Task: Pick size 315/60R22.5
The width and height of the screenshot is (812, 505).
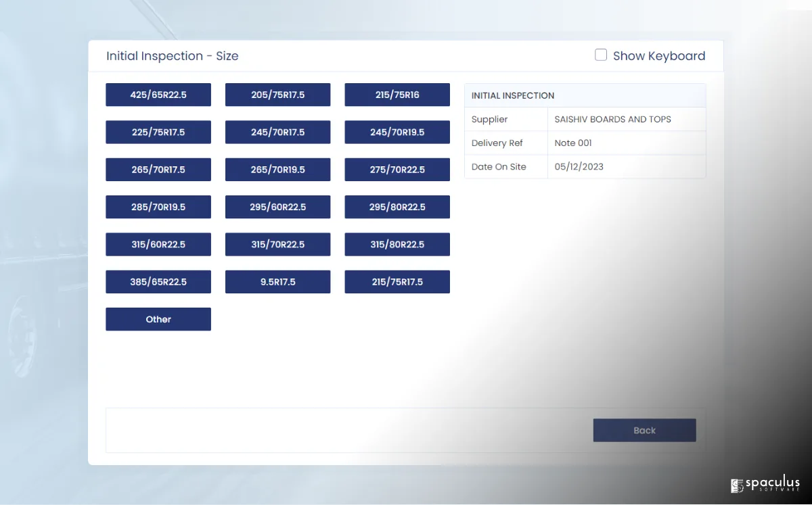Action: [x=158, y=245]
